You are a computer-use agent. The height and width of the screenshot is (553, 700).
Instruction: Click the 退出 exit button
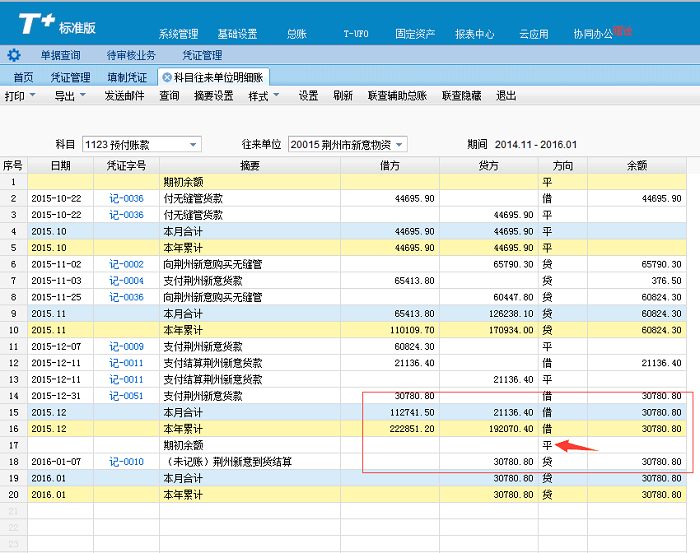(506, 96)
